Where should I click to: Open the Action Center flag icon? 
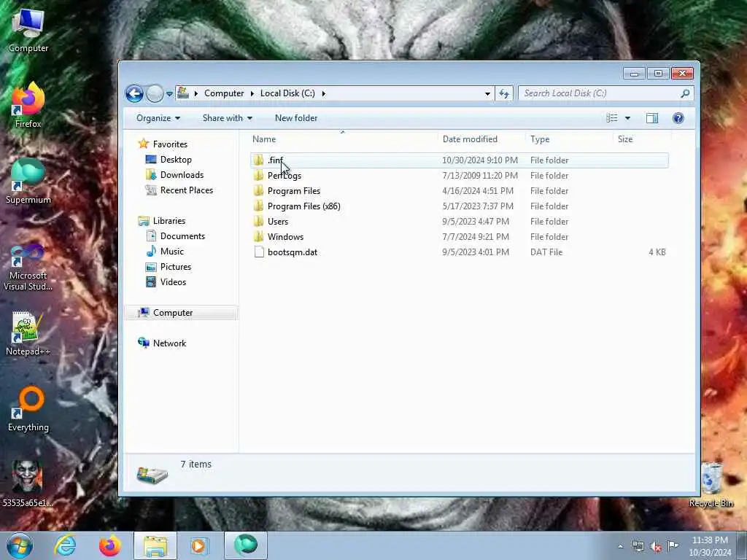tap(673, 545)
